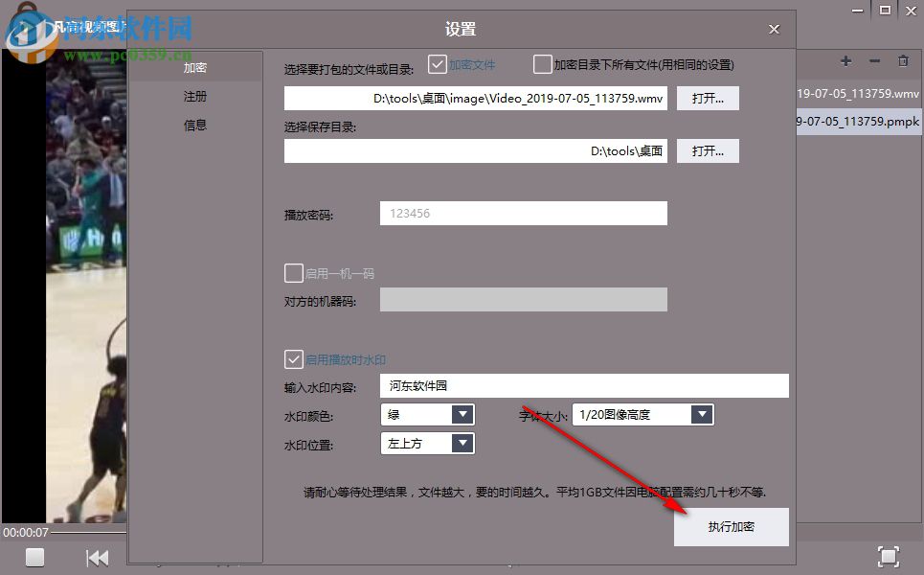Switch to the 注册 tab
Viewport: 924px width, 575px height.
(194, 96)
